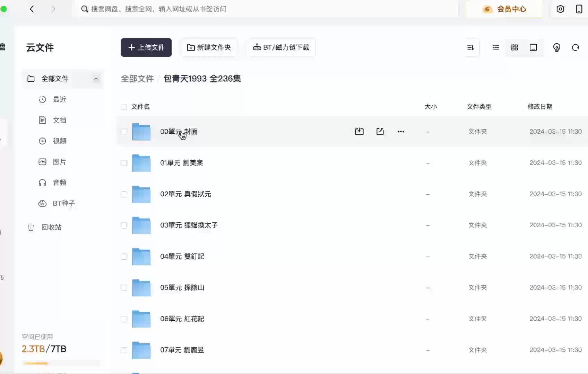Open folder icon of 01單元 鍘美案
Image resolution: width=588 pixels, height=374 pixels.
141,163
